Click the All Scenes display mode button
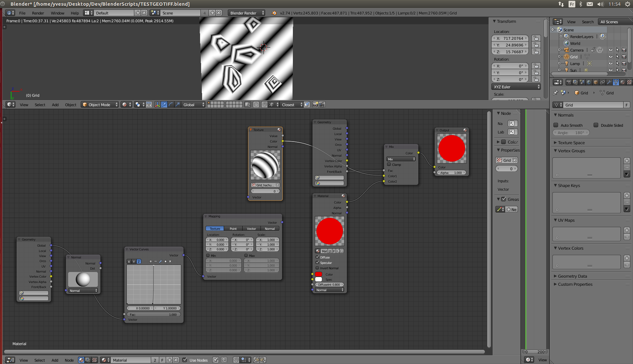Image resolution: width=633 pixels, height=364 pixels. point(615,22)
